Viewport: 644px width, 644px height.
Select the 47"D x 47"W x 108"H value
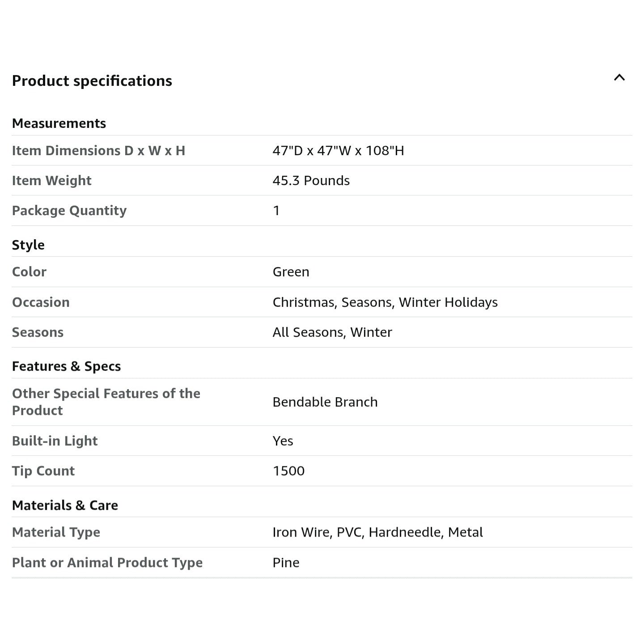(339, 151)
